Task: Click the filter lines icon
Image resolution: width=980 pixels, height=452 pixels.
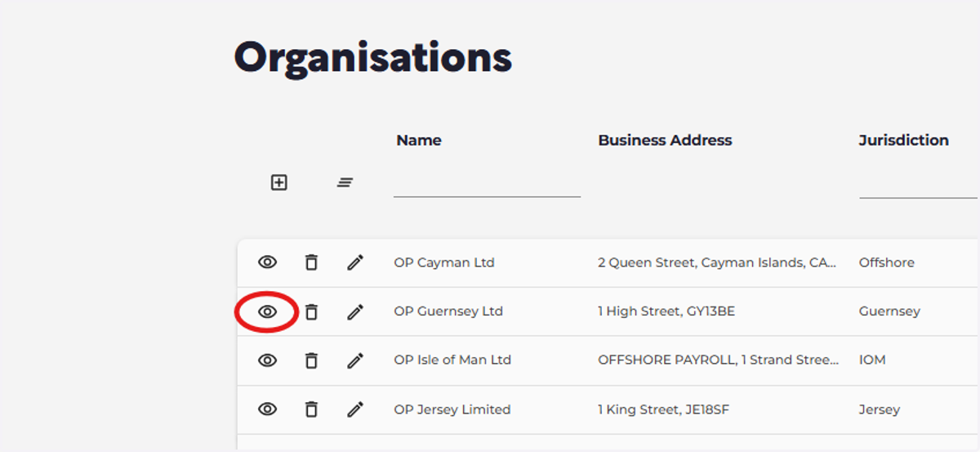Action: (x=345, y=182)
